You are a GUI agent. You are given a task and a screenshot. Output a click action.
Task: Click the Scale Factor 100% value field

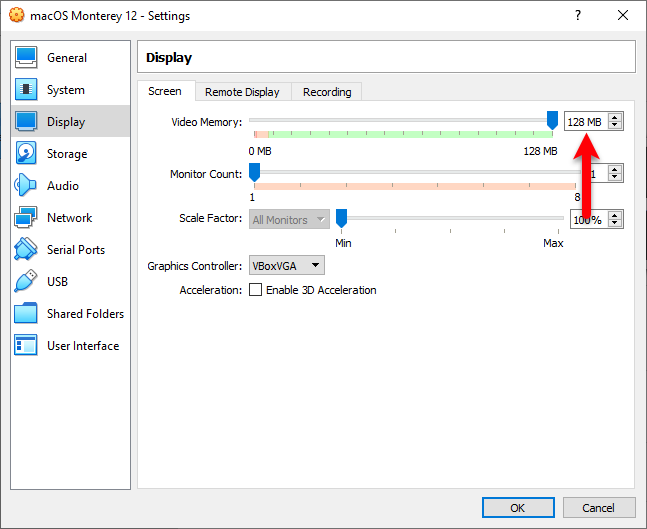[x=589, y=219]
